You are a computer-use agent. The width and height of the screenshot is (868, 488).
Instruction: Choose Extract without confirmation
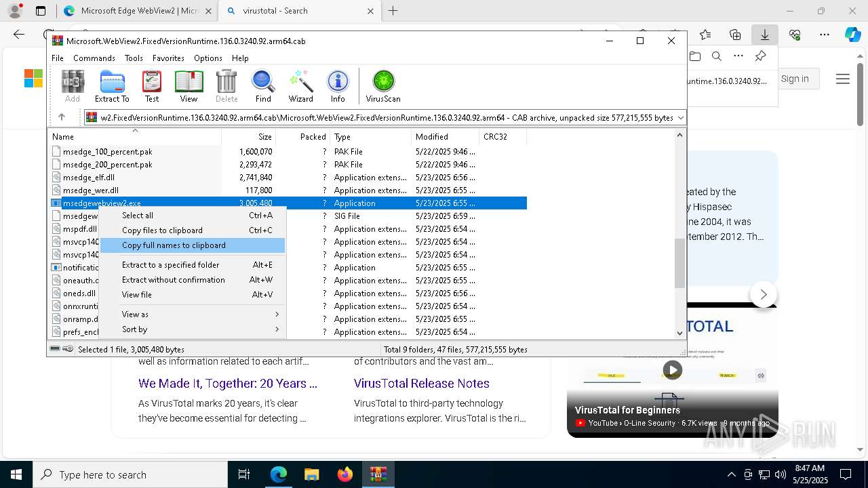(x=193, y=280)
